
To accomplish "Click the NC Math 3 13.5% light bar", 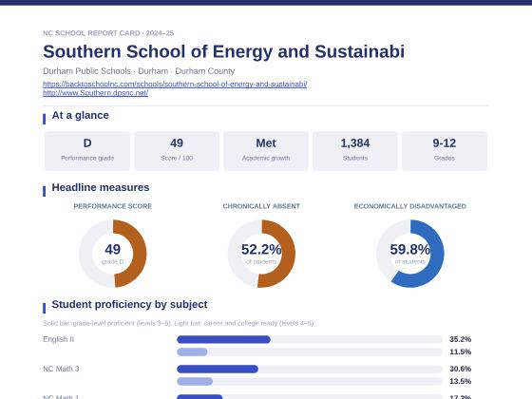I will click(195, 381).
